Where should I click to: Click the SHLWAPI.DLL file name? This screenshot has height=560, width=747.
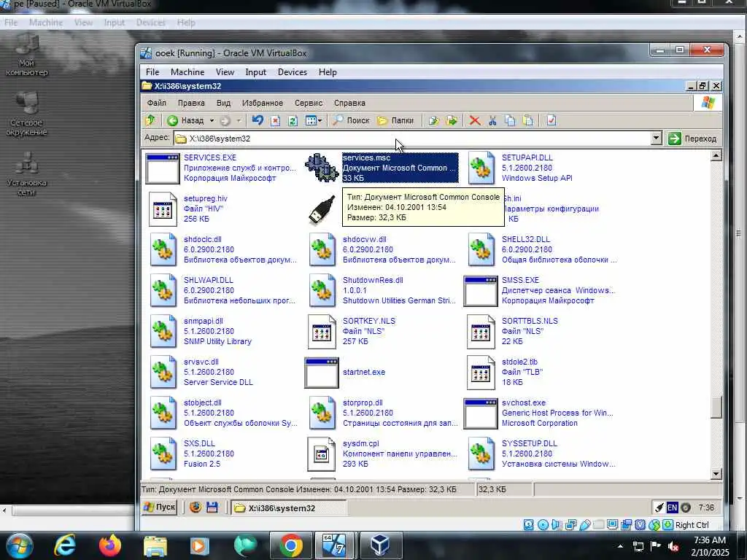[208, 280]
